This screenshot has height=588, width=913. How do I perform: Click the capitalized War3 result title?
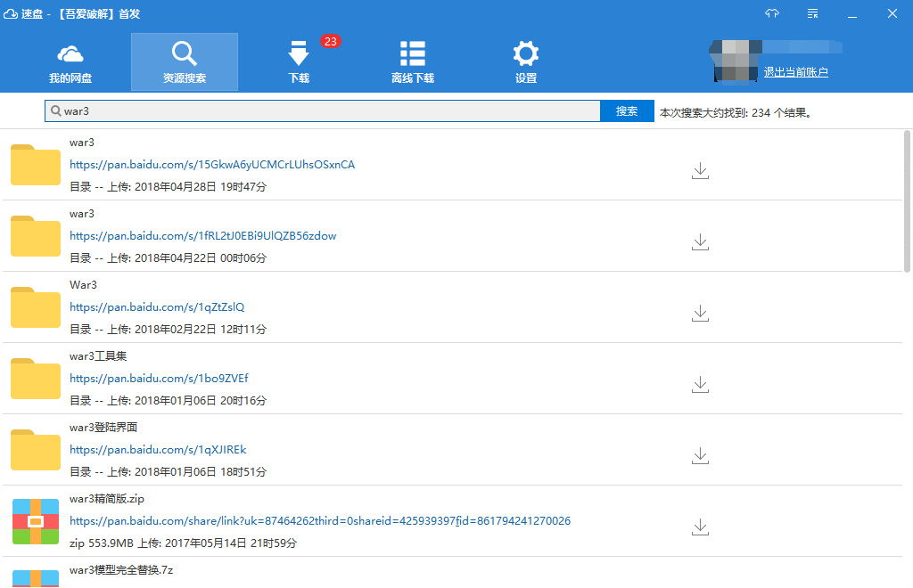coord(83,285)
